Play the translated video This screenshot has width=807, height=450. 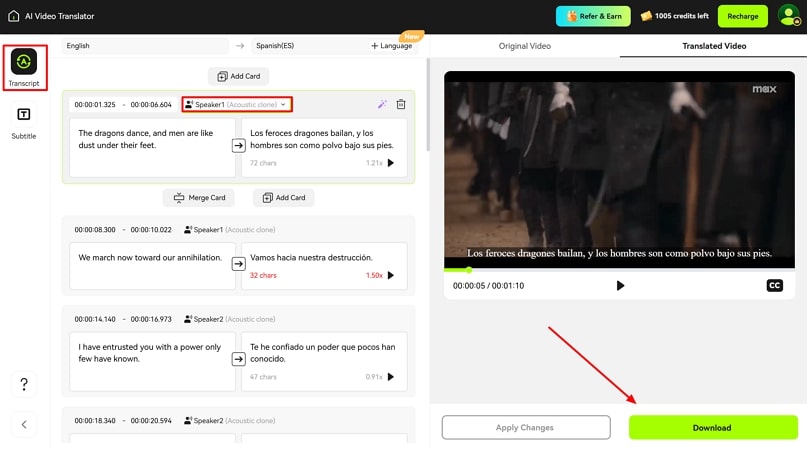[x=620, y=285]
